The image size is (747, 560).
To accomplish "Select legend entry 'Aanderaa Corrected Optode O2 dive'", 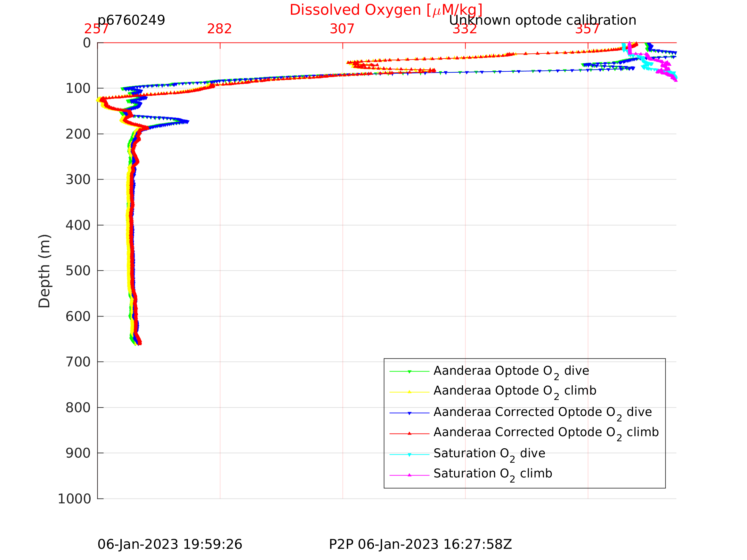I will click(543, 413).
